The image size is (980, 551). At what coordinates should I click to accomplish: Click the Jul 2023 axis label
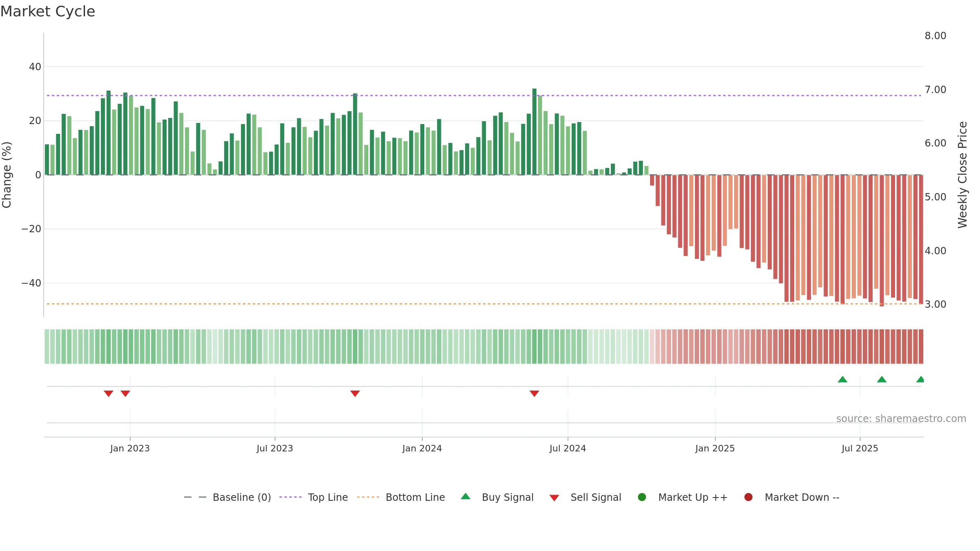coord(275,448)
